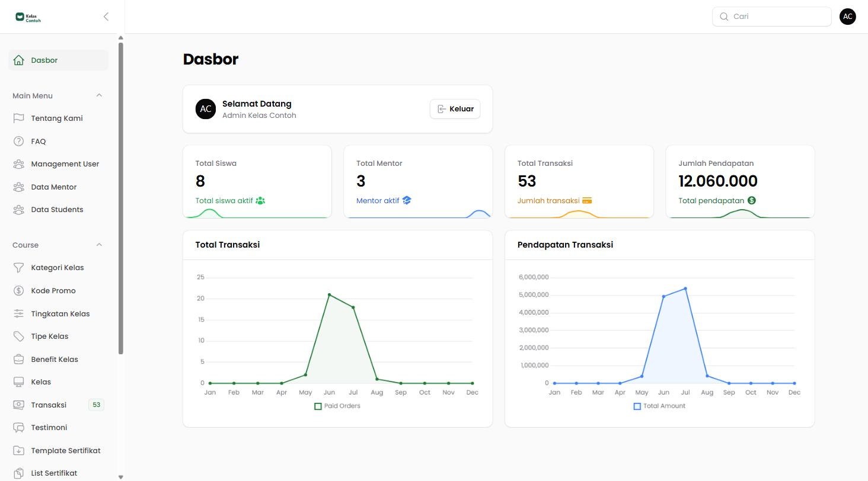Click the Template Sertifikat folder icon
The image size is (868, 481).
[18, 450]
